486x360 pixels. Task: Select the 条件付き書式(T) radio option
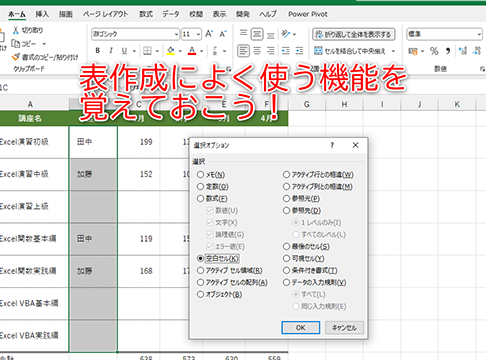[x=286, y=270]
